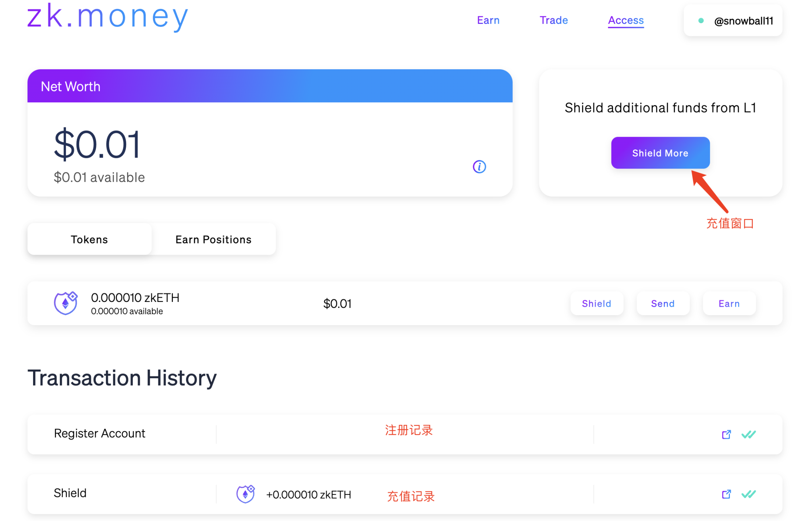This screenshot has width=812, height=521.
Task: Click the Net Worth info icon
Action: (x=479, y=167)
